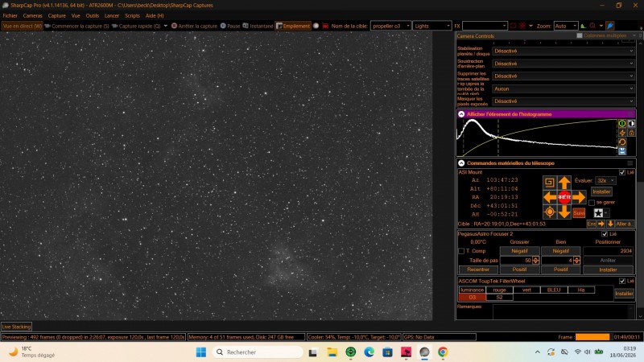644x362 pixels.
Task: Slew the mount left with the left arrow
Action: (550, 197)
